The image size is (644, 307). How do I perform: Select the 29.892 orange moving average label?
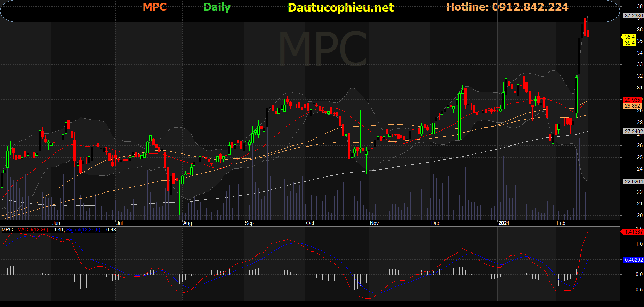[632, 106]
